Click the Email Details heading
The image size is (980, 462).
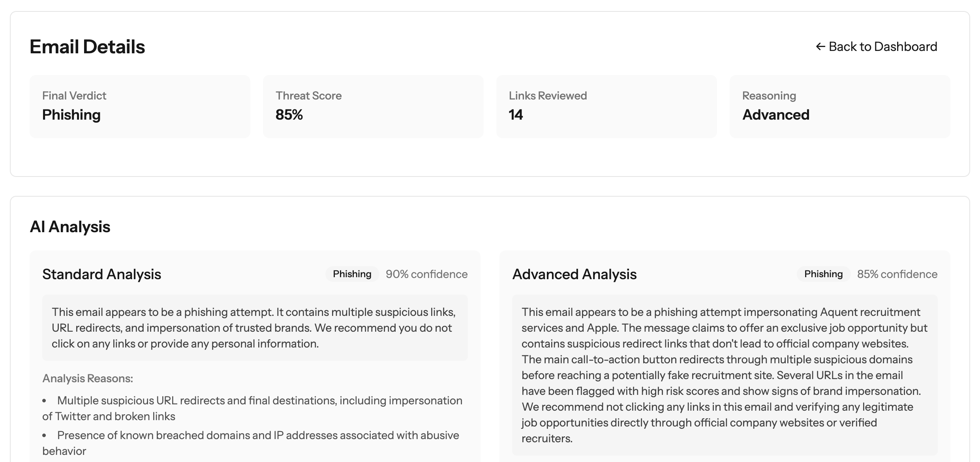pyautogui.click(x=87, y=46)
